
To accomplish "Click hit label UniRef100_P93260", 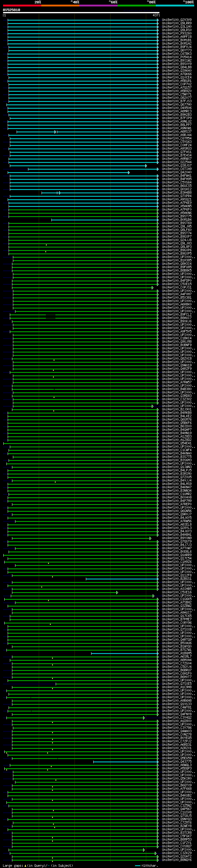I will coord(177,33).
